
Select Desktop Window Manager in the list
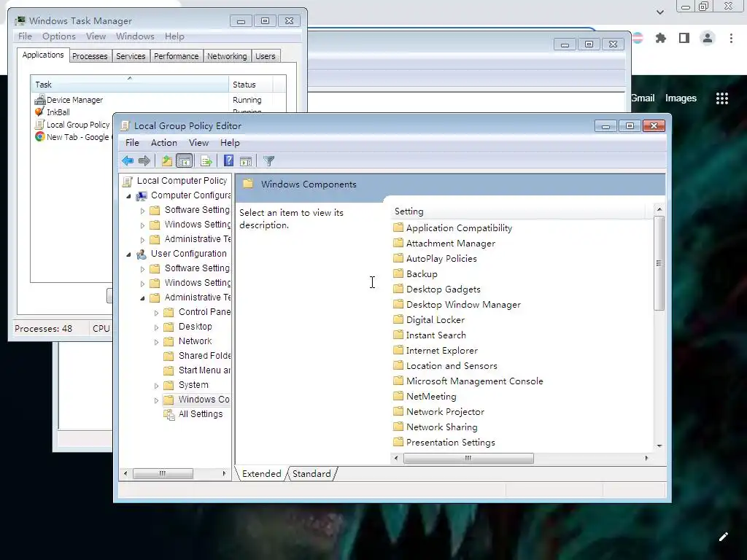[x=457, y=304]
